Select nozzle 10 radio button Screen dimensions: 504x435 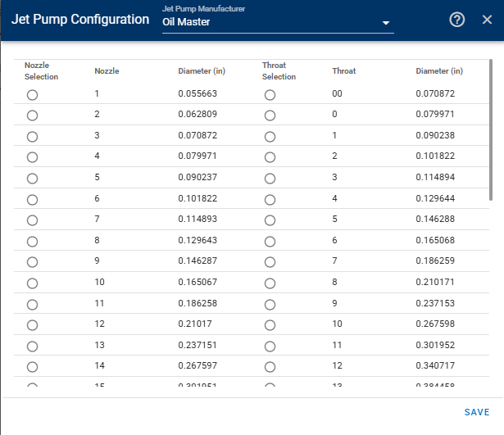pyautogui.click(x=32, y=283)
